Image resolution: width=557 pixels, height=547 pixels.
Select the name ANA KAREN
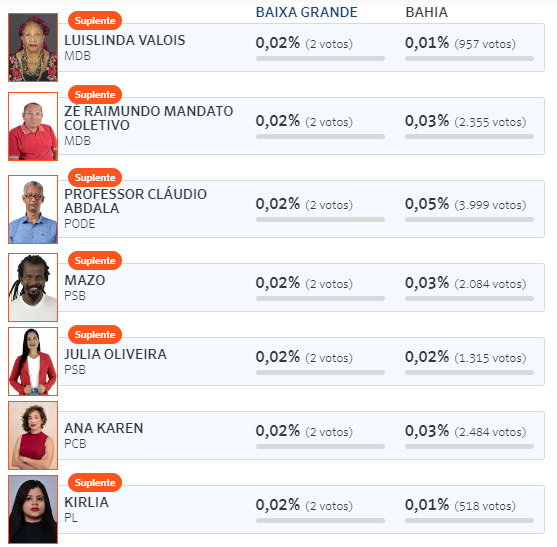click(x=104, y=428)
